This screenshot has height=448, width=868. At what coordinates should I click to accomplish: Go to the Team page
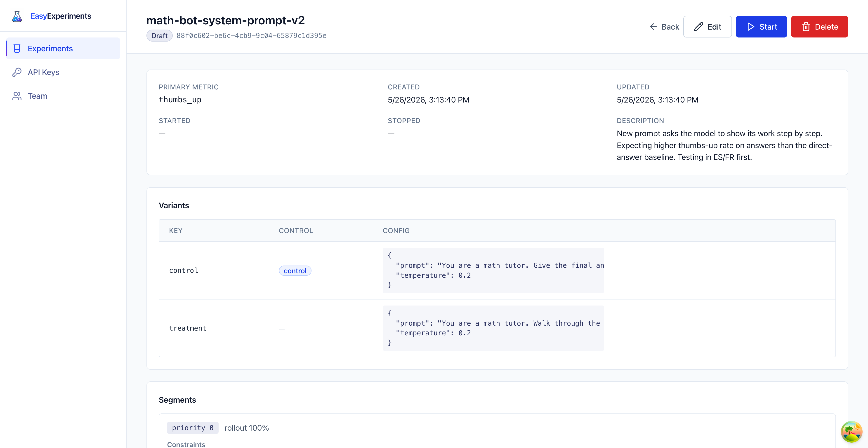tap(63, 96)
